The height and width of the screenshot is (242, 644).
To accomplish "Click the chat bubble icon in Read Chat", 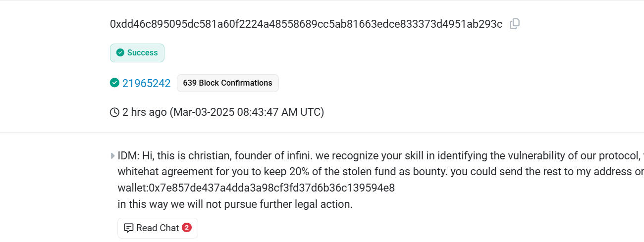I will [x=129, y=228].
